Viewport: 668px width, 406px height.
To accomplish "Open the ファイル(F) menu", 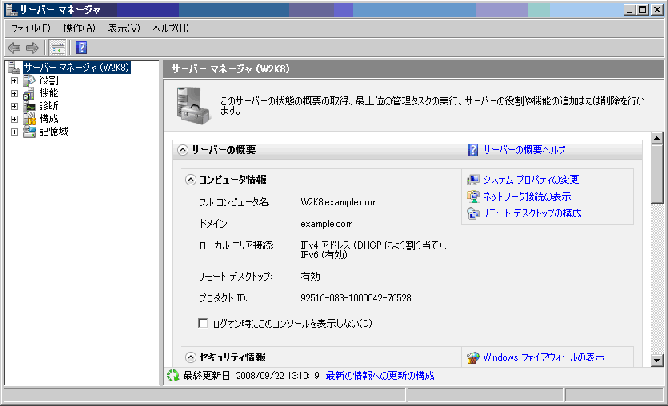I will click(x=31, y=28).
